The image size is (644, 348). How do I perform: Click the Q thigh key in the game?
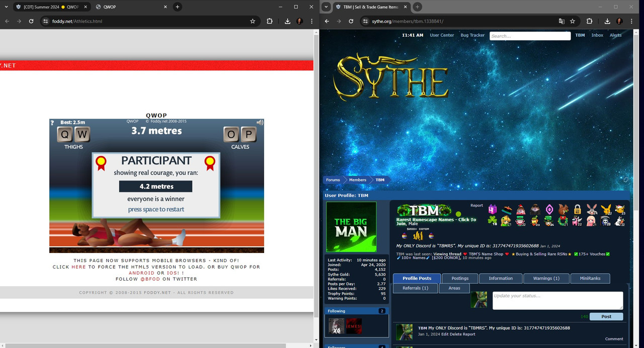point(65,135)
